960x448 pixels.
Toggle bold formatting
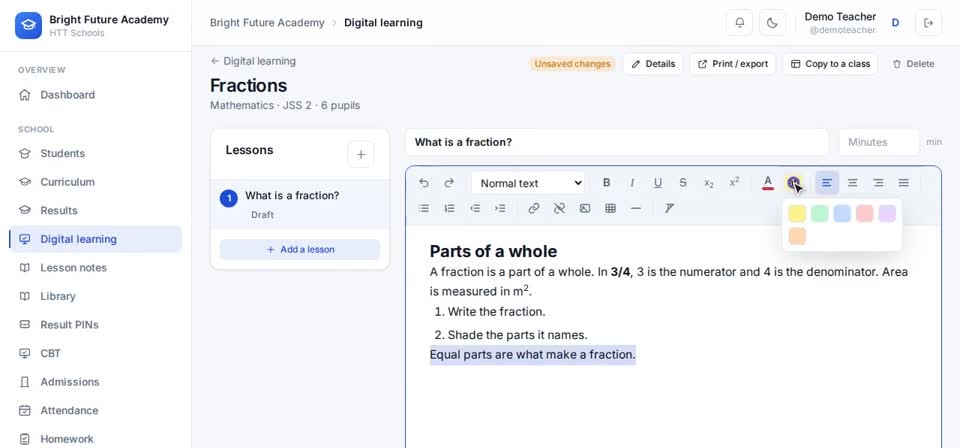point(606,182)
